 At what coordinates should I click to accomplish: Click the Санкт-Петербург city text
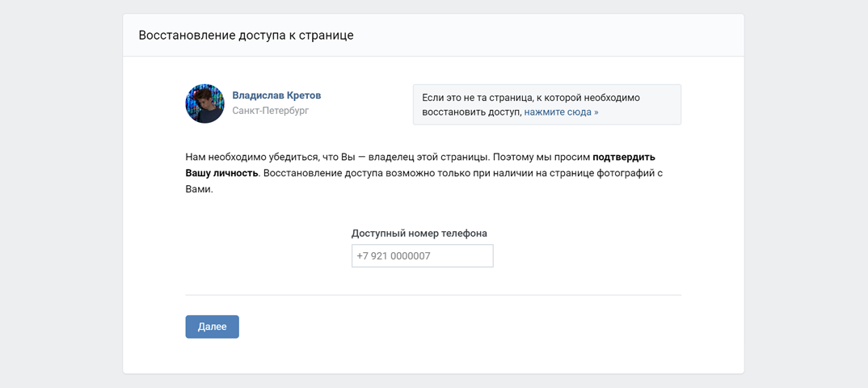270,111
